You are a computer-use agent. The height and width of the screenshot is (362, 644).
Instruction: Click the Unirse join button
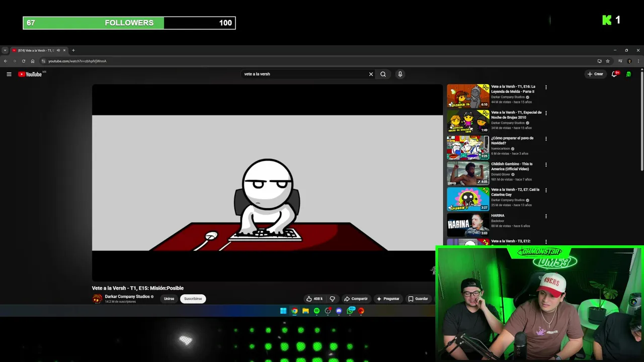169,299
